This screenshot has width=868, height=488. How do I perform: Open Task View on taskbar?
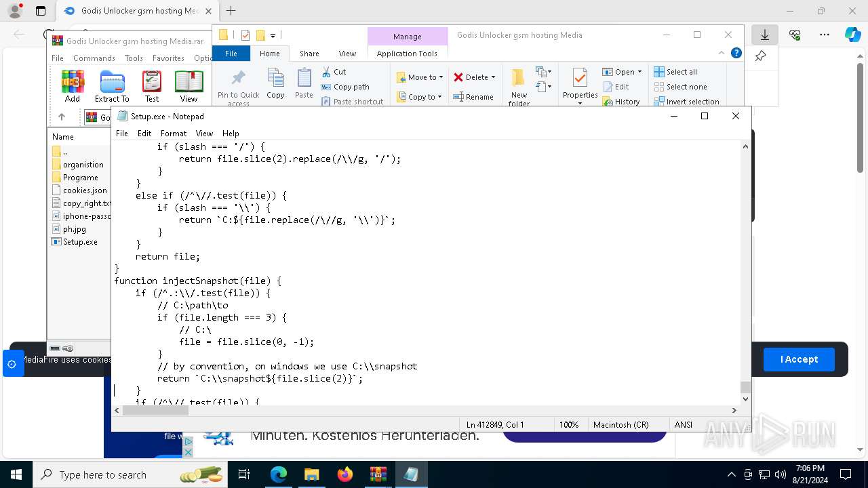pyautogui.click(x=244, y=474)
